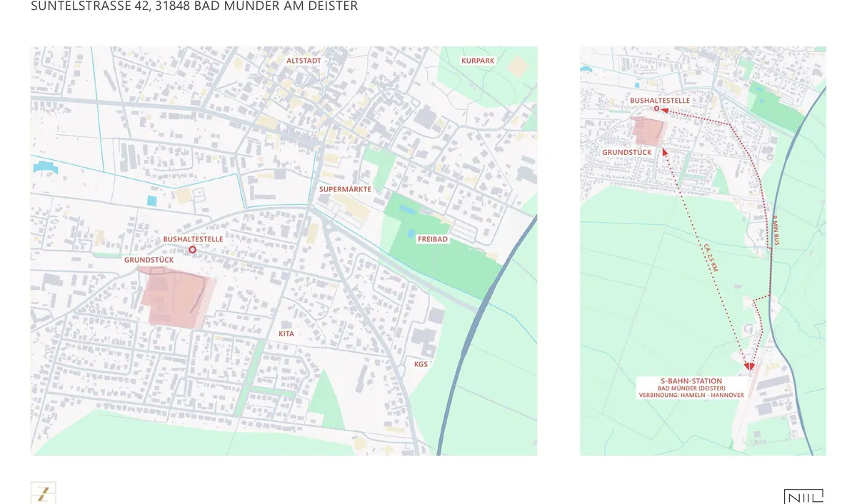Viewport: 857px width, 504px height.
Task: Click the ALTSTADT map label
Action: [x=304, y=61]
